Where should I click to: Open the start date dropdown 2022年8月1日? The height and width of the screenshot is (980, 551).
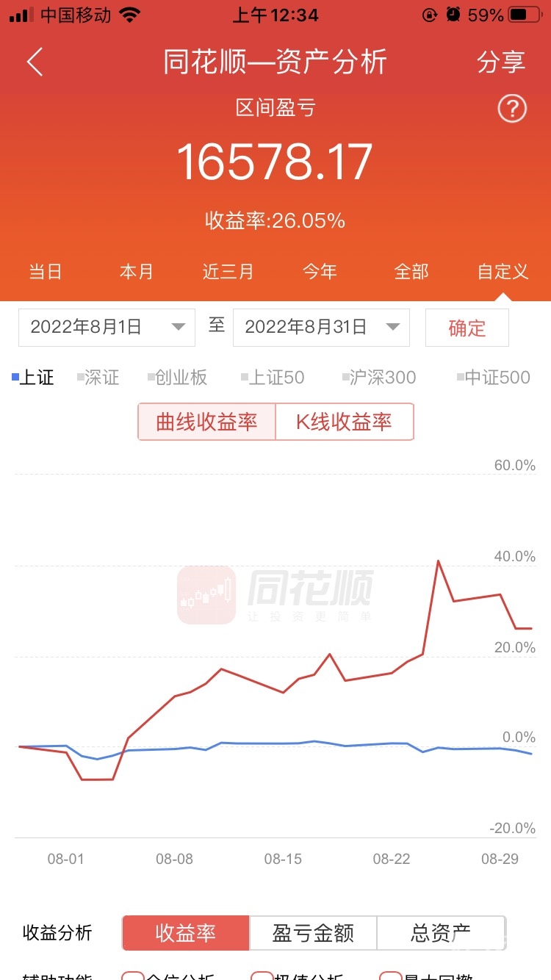pyautogui.click(x=107, y=328)
